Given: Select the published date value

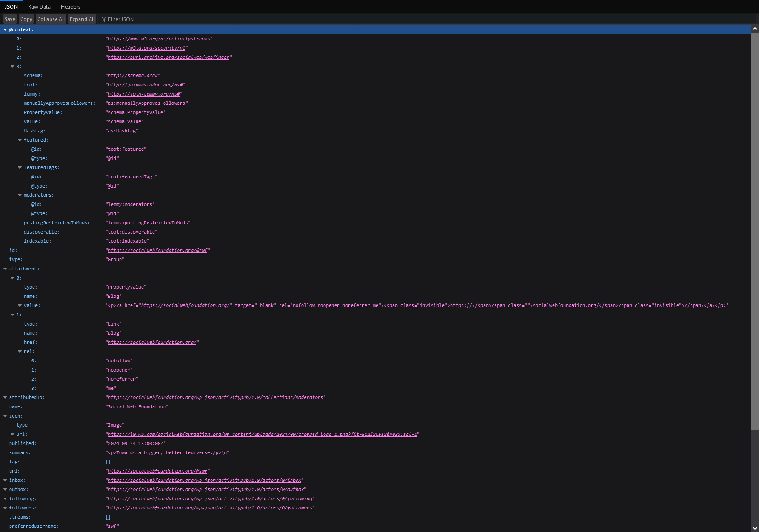Looking at the screenshot, I should coord(136,443).
